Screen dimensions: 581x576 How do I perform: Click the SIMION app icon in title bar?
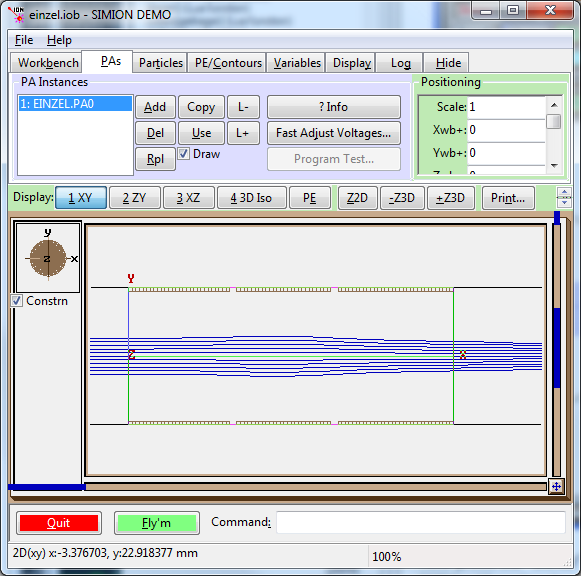[16, 14]
